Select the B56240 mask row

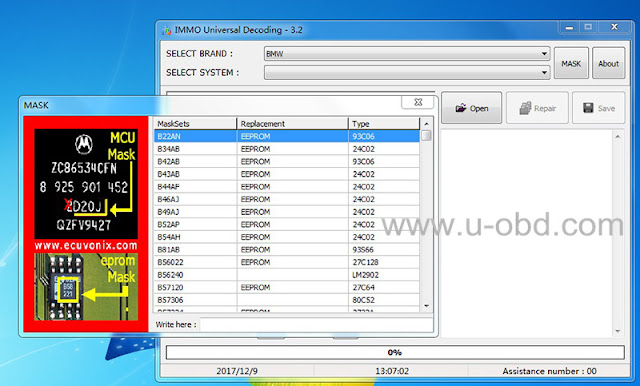click(x=287, y=275)
